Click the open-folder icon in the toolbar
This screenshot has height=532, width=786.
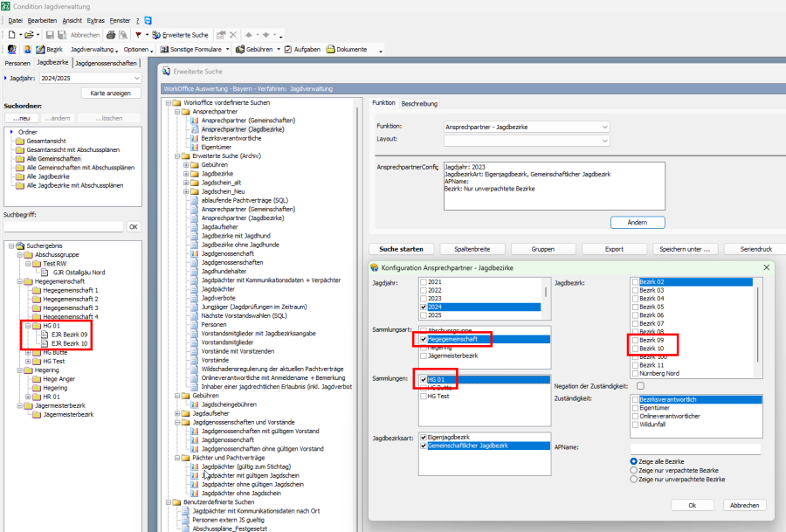click(x=29, y=35)
